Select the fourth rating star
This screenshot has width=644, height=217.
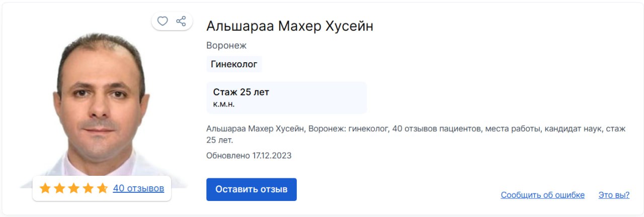pyautogui.click(x=88, y=188)
